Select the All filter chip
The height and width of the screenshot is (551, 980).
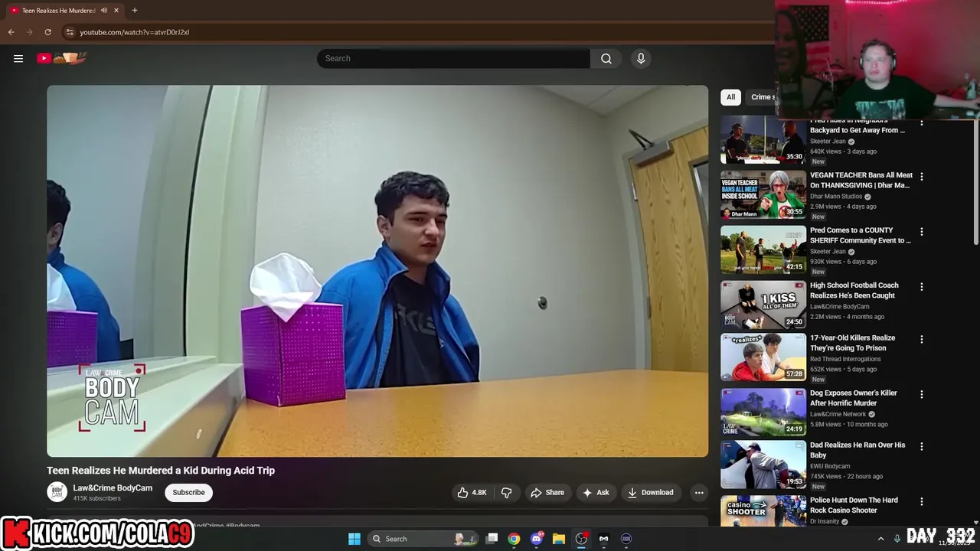click(730, 97)
